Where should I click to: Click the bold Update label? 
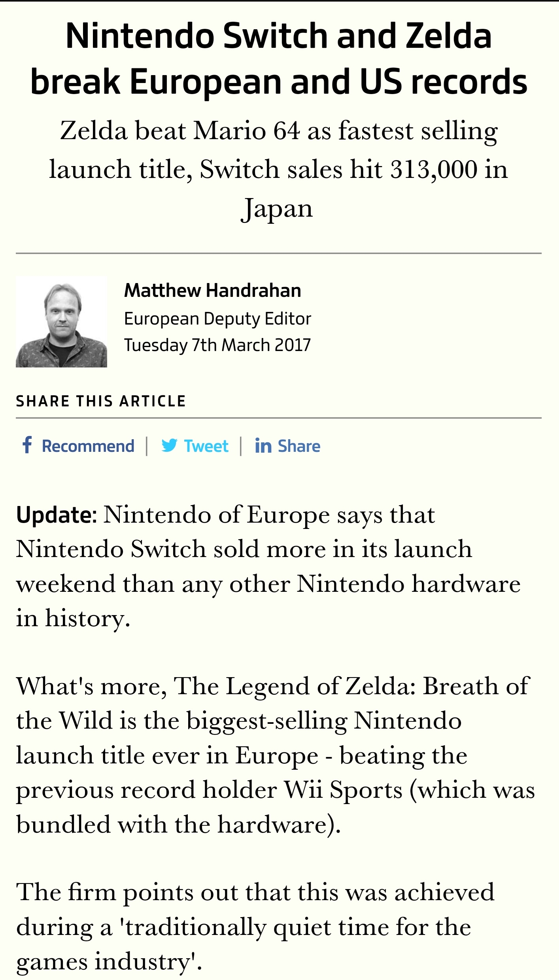click(57, 515)
